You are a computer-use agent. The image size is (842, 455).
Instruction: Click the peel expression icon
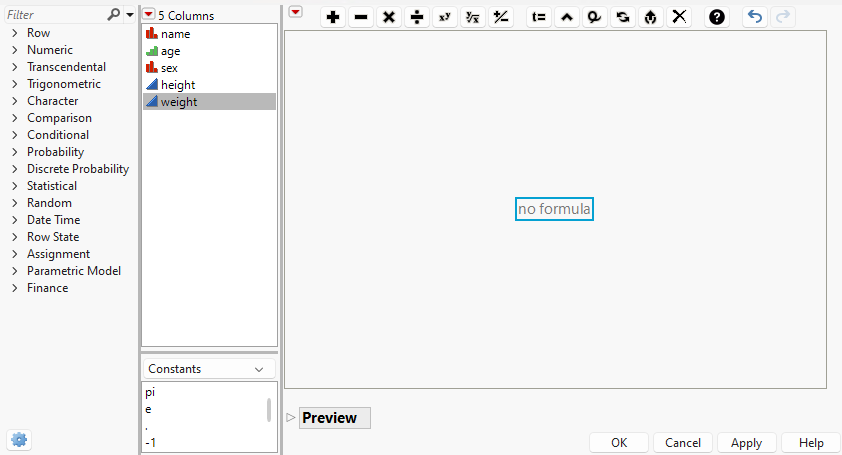[x=650, y=17]
